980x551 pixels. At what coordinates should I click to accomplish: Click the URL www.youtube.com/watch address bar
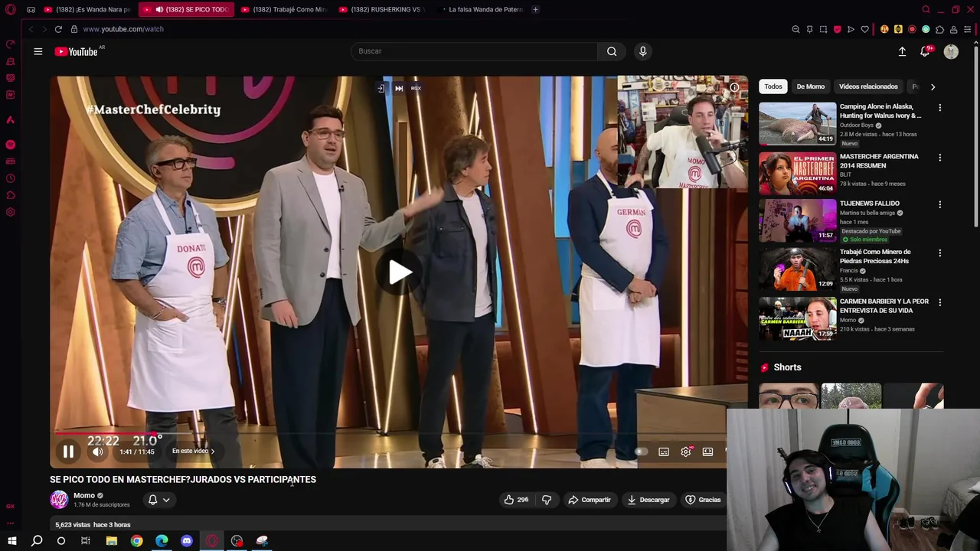123,29
